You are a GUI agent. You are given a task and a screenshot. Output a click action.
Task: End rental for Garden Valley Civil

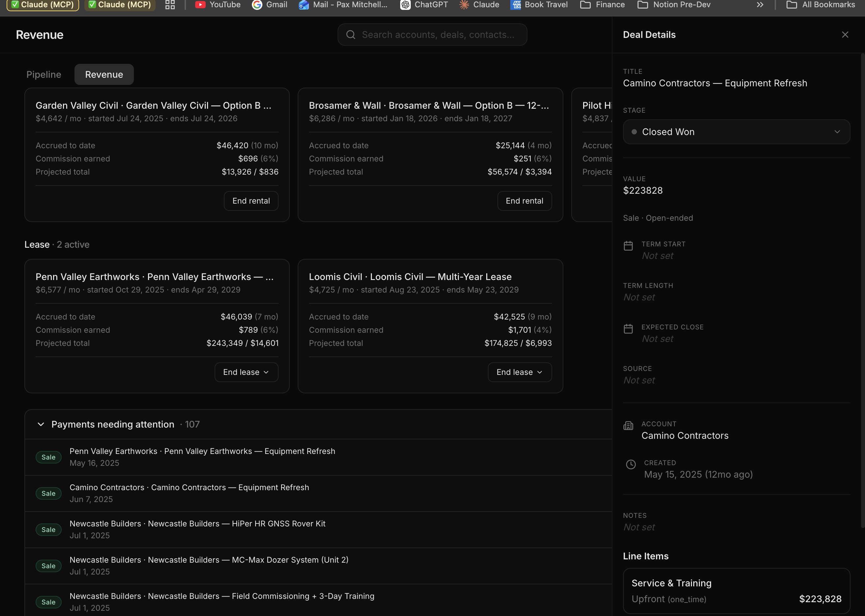coord(251,201)
